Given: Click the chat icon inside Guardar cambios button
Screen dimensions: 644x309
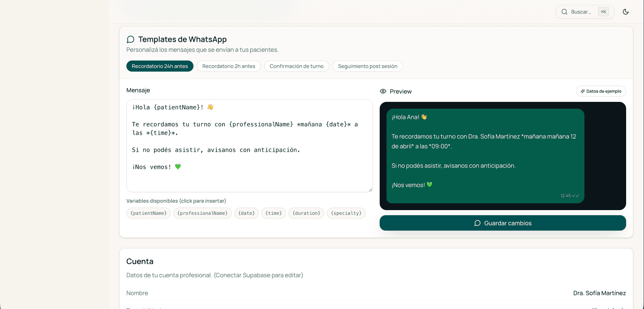Looking at the screenshot, I should 477,223.
